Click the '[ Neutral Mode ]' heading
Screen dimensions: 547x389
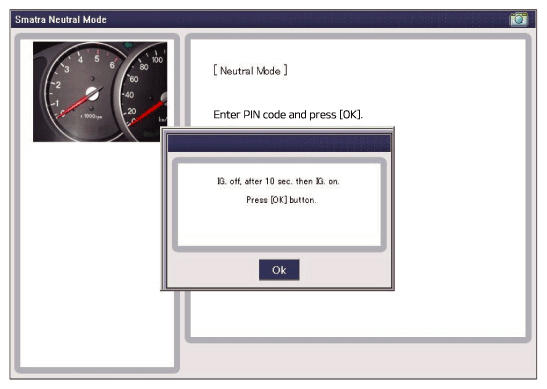tap(250, 71)
